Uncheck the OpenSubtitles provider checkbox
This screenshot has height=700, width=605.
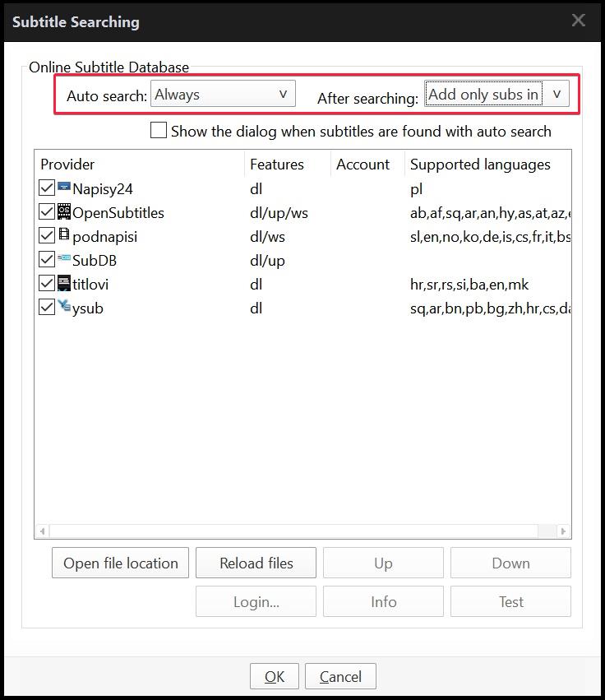click(x=47, y=211)
